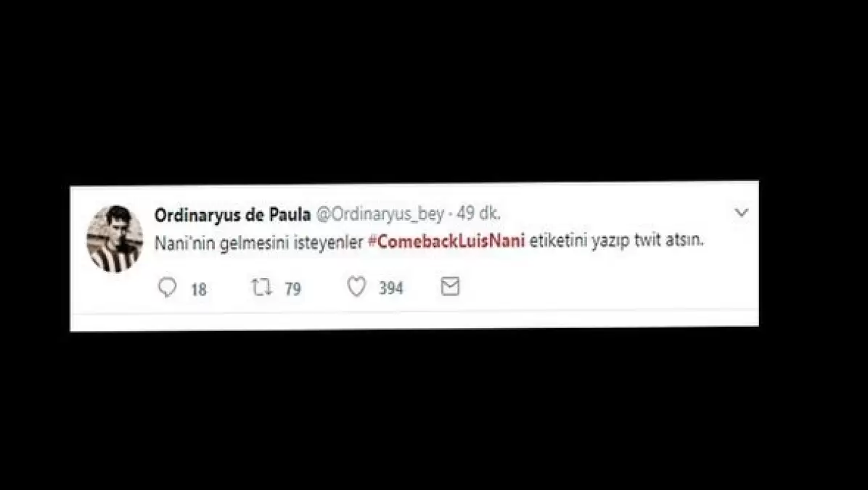Click empty white space right of envelope icon
The image size is (868, 490).
coord(598,287)
